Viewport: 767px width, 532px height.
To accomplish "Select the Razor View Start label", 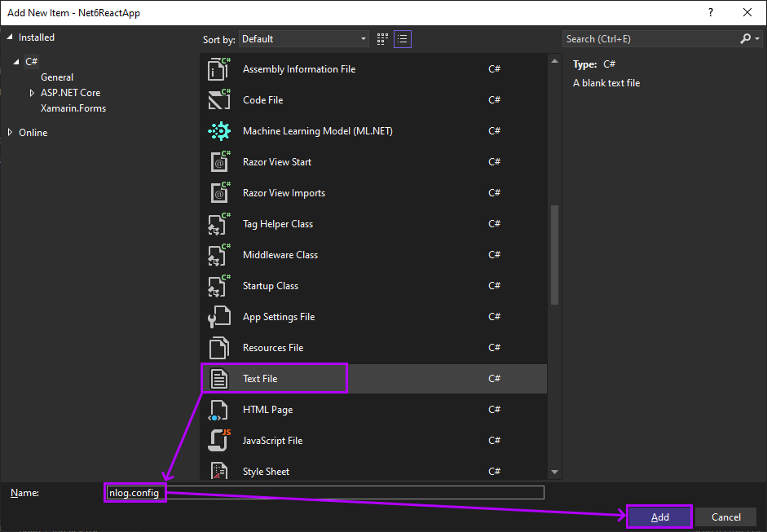I will 277,162.
